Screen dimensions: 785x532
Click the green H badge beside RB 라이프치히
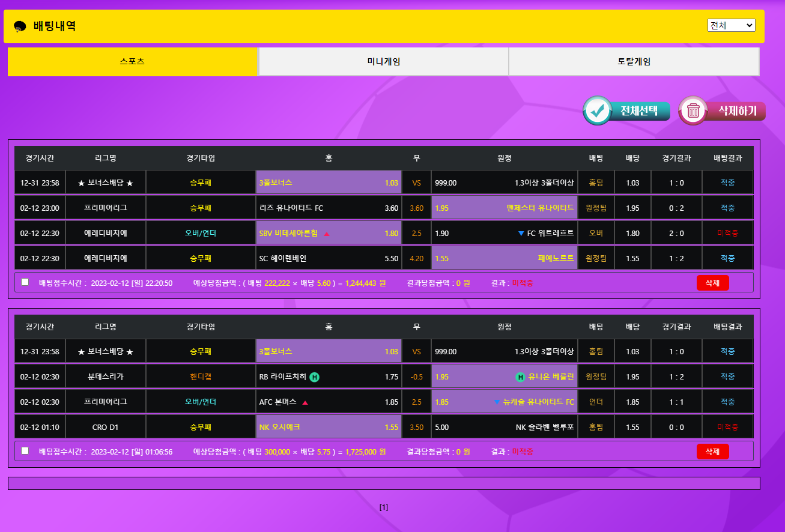click(315, 377)
